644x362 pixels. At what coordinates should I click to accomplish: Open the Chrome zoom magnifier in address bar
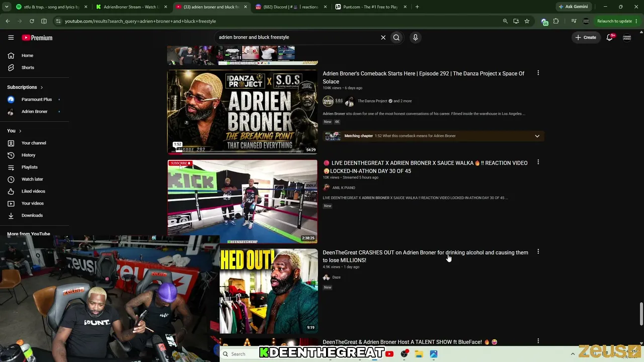coord(505,21)
